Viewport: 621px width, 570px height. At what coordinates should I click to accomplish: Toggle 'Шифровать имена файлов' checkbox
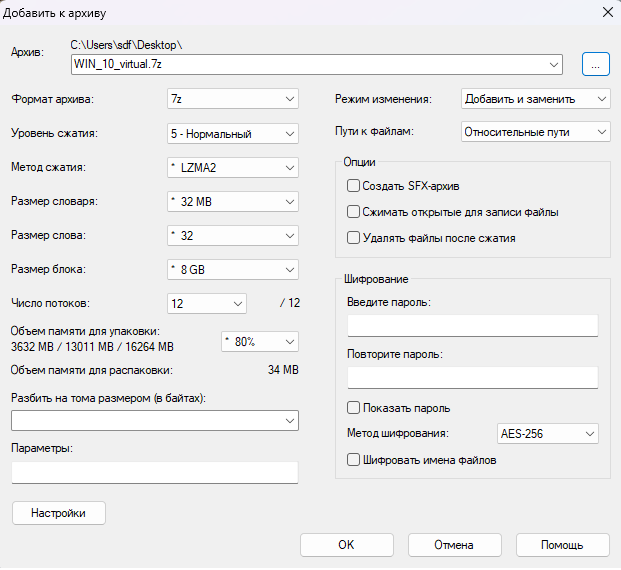[x=353, y=460]
